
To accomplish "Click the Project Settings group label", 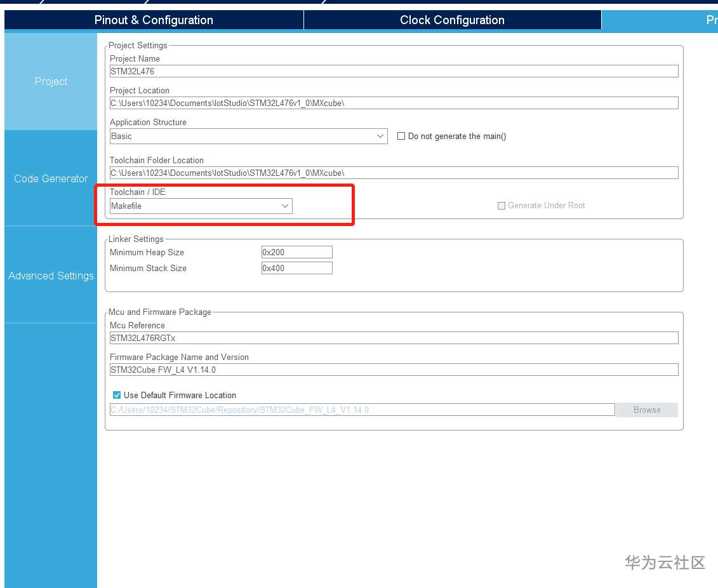I will [138, 45].
